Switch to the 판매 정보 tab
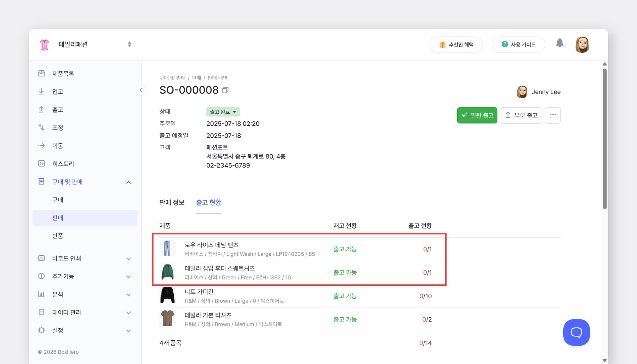 pos(172,202)
